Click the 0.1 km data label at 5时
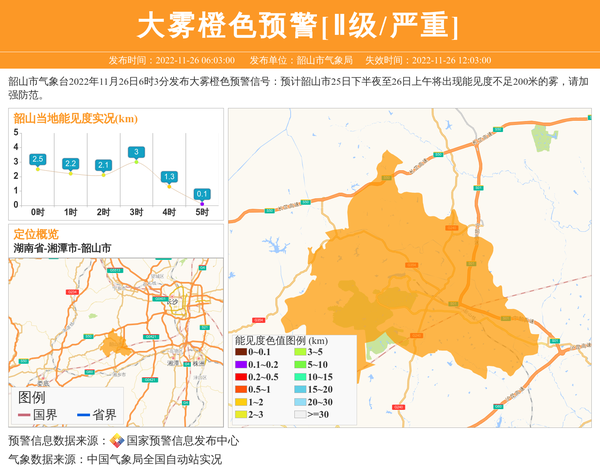 click(x=202, y=194)
